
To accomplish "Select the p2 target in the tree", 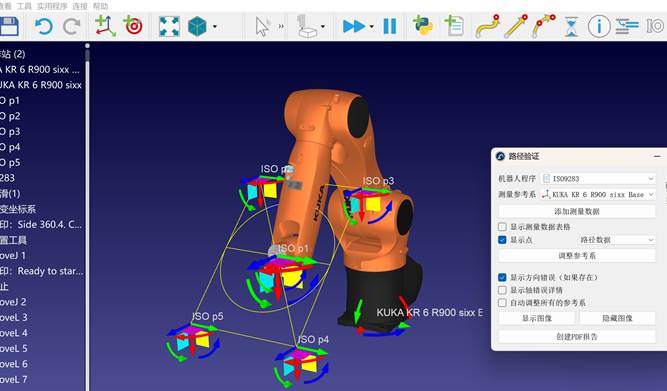I will point(10,116).
